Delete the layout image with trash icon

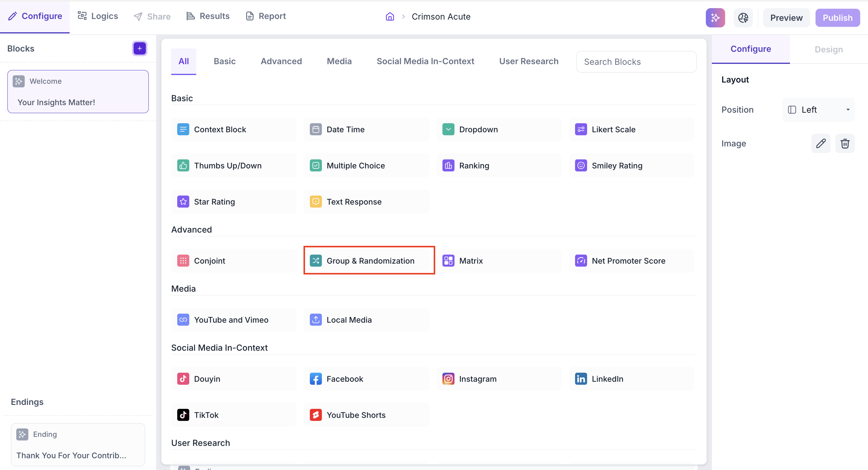click(845, 143)
